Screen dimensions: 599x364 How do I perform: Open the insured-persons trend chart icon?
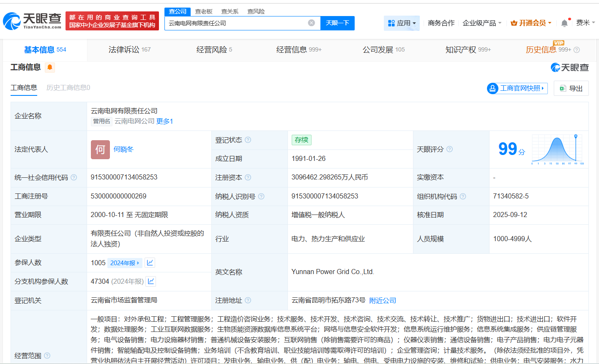click(150, 262)
